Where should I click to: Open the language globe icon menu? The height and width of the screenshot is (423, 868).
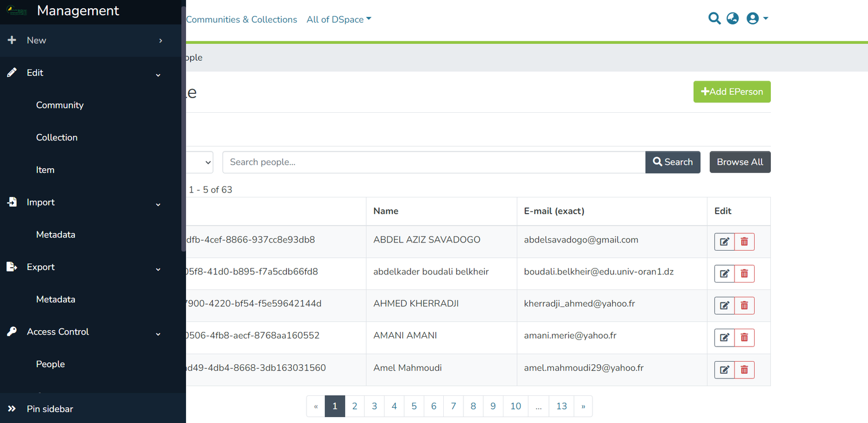tap(732, 18)
